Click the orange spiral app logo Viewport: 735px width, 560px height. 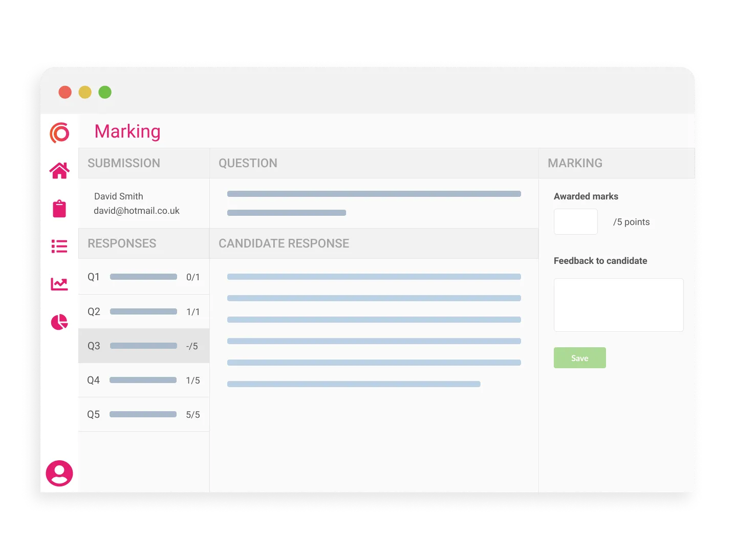(x=59, y=133)
